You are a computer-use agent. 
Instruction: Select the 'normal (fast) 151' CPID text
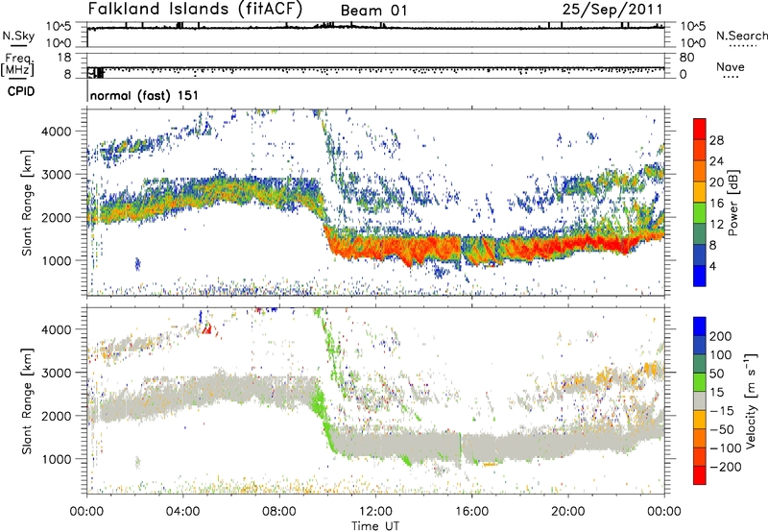pyautogui.click(x=145, y=95)
